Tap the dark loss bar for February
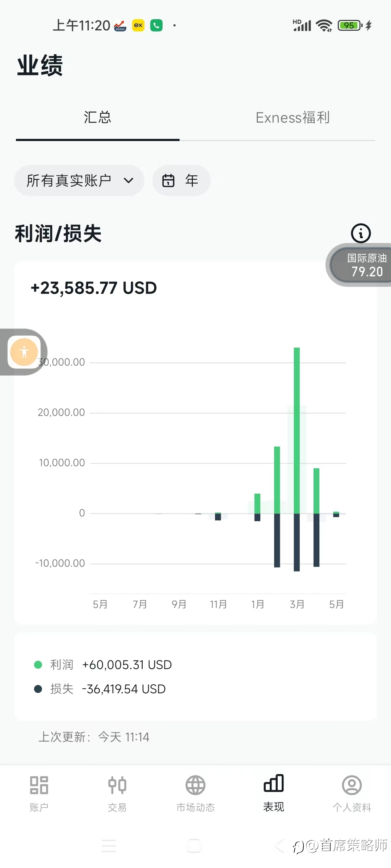This screenshot has width=391, height=868. [x=277, y=540]
